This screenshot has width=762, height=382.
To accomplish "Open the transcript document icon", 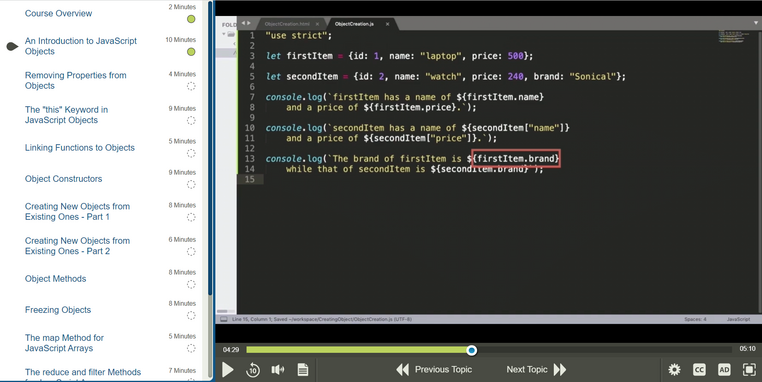I will tap(303, 370).
